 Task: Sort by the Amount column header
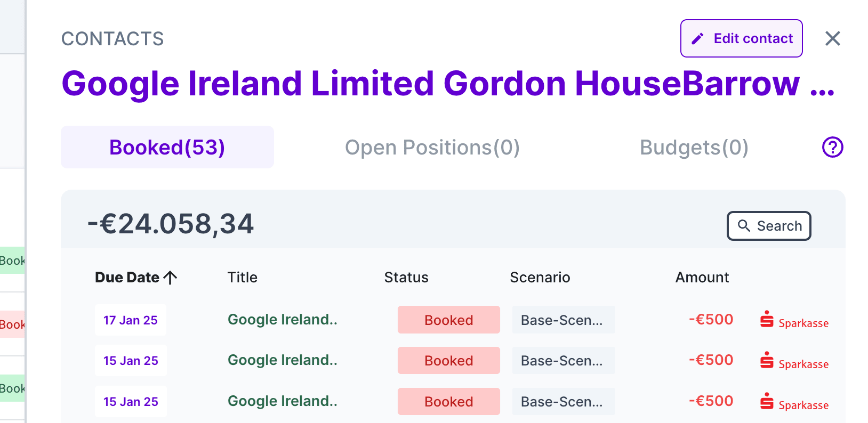point(702,278)
